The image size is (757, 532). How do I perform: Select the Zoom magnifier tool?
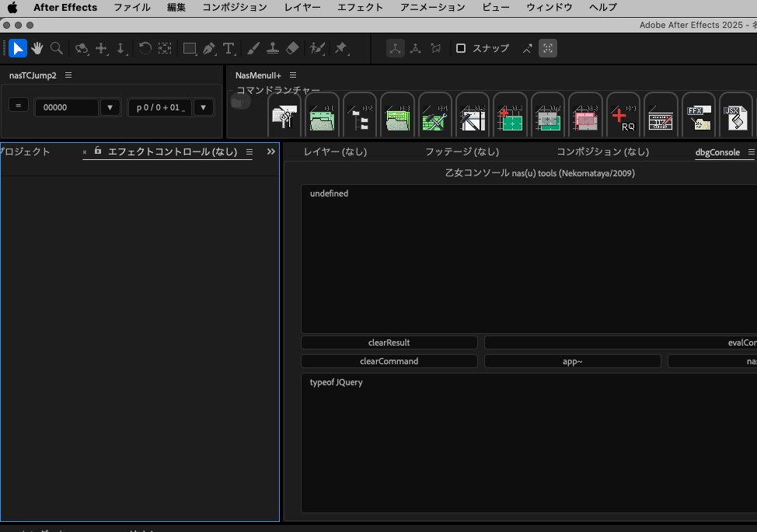[x=57, y=48]
